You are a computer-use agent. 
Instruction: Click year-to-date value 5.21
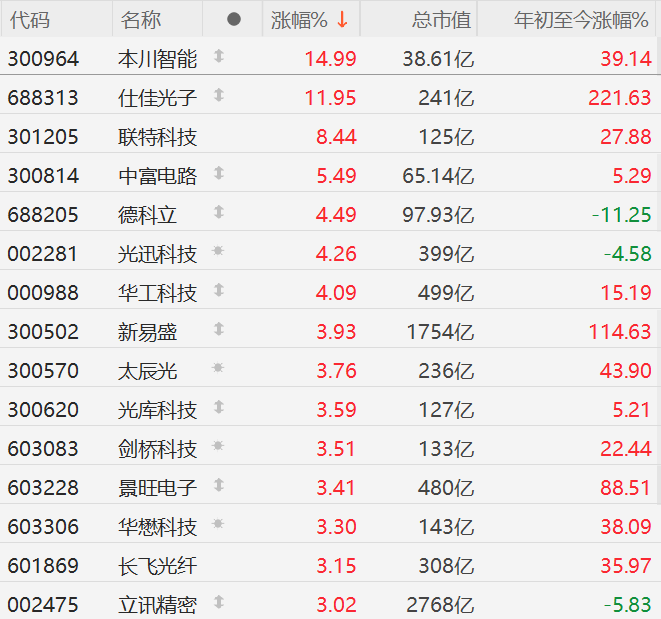coord(631,410)
